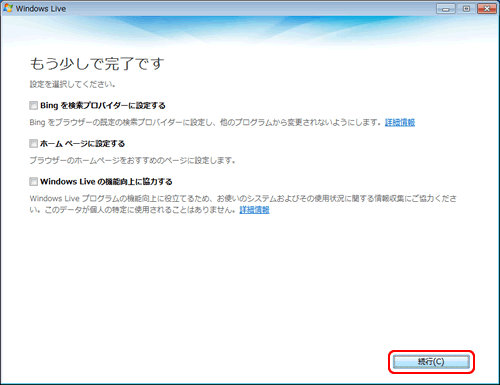Click the Windows Live プログラムの機能向上 description text
The height and width of the screenshot is (385, 500).
(243, 204)
